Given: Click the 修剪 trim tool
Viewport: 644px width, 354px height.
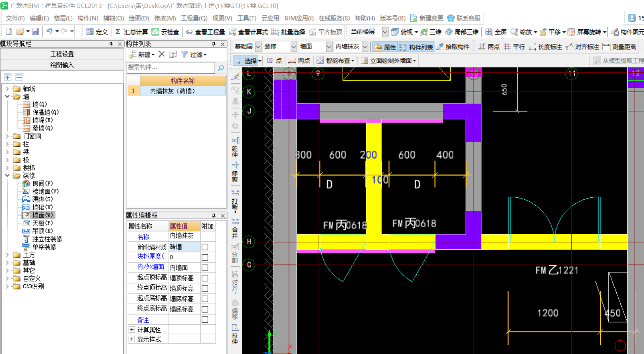Looking at the screenshot, I should (x=235, y=172).
